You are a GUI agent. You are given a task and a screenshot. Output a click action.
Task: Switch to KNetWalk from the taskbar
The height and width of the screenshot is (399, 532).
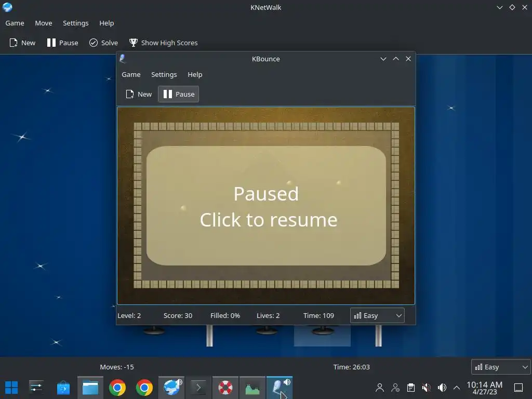[171, 388]
